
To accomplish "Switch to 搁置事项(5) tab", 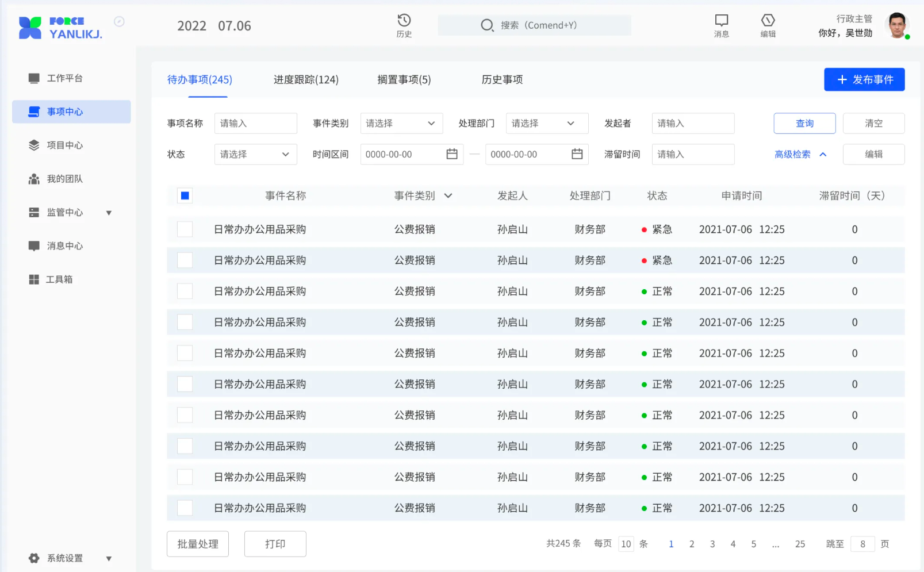I will tap(404, 80).
